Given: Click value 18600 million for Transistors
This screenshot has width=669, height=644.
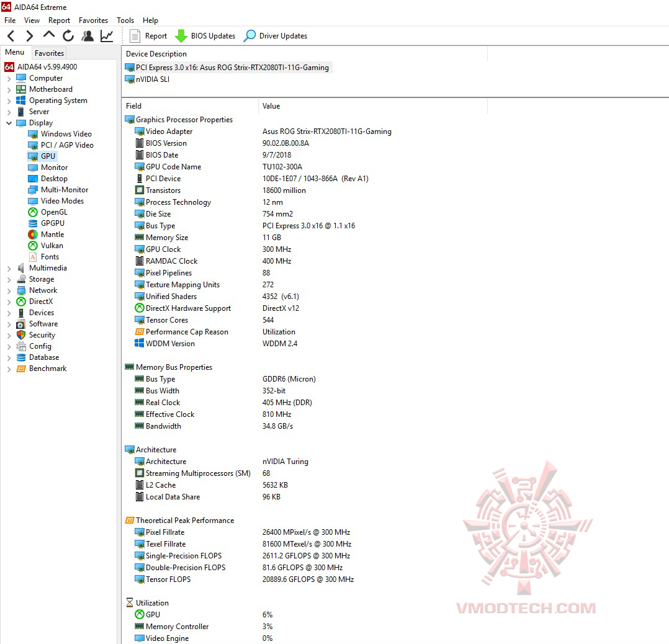Looking at the screenshot, I should pyautogui.click(x=284, y=190).
